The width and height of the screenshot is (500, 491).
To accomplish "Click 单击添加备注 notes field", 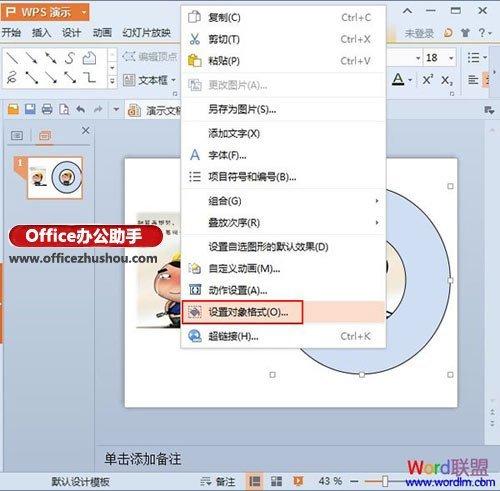I will (143, 459).
